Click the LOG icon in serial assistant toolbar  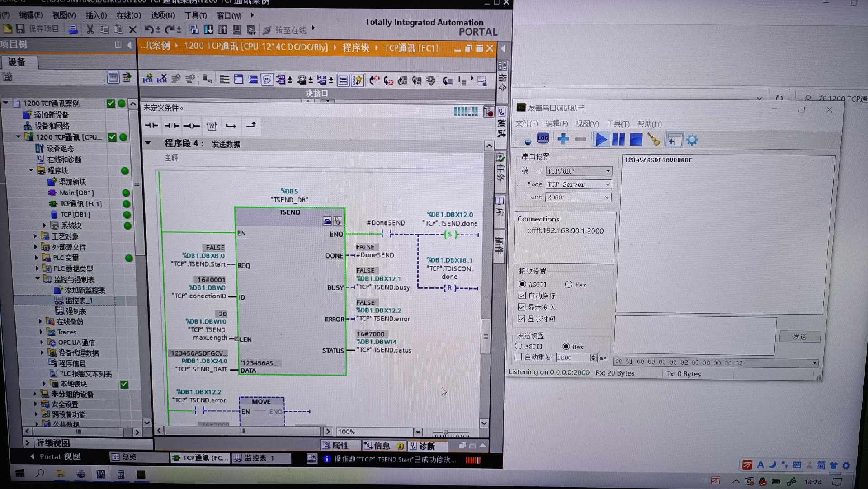pyautogui.click(x=542, y=138)
